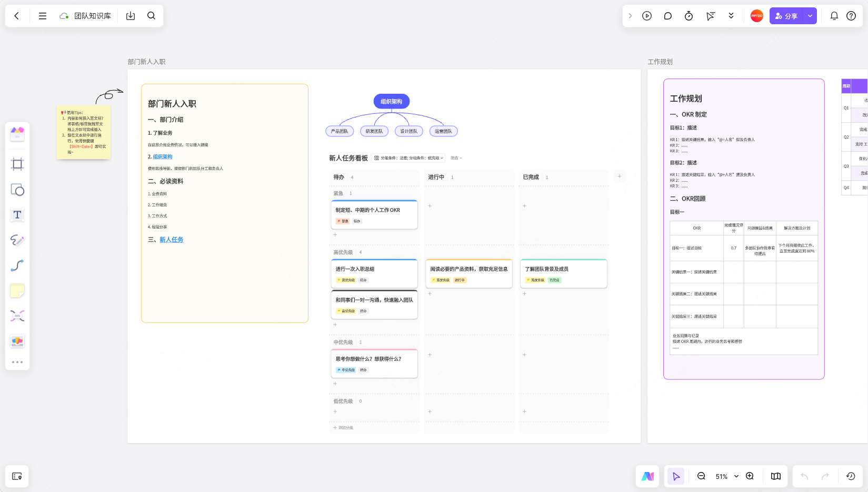Click the 分享 share button
This screenshot has height=492, width=868.
tap(786, 16)
